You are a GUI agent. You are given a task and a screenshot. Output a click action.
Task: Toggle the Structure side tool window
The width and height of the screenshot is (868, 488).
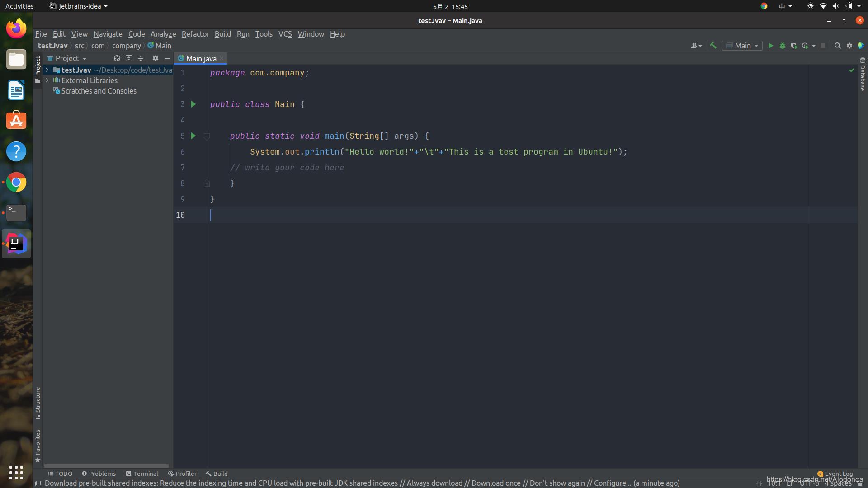[x=38, y=403]
